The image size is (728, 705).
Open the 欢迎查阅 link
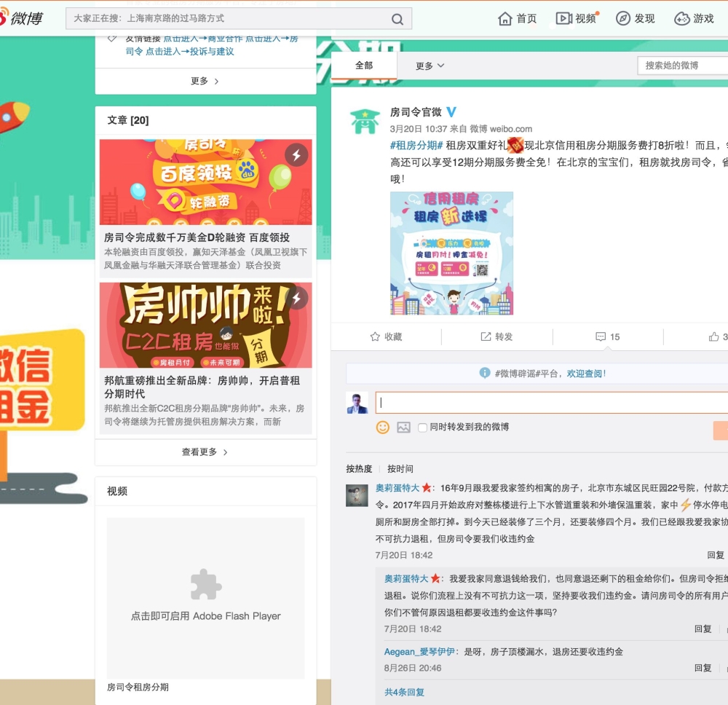point(586,374)
